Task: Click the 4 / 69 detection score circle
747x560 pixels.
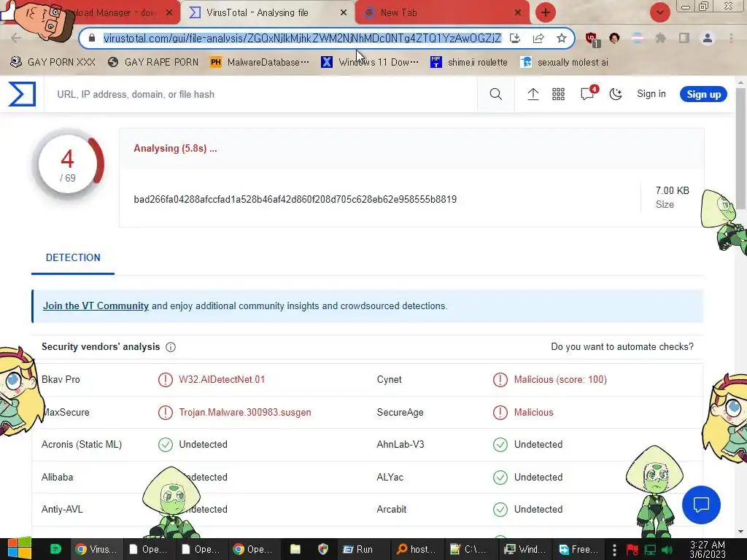Action: pyautogui.click(x=68, y=164)
